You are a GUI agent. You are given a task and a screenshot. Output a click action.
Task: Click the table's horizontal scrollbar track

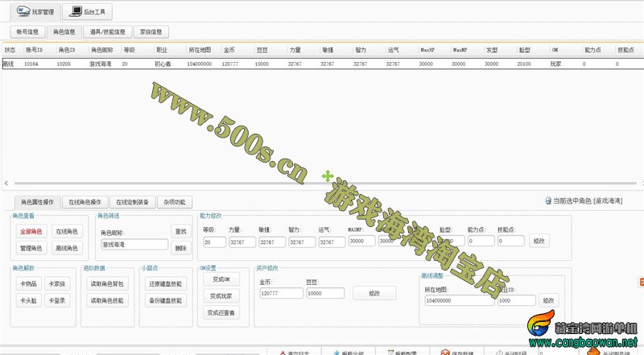pyautogui.click(x=325, y=184)
